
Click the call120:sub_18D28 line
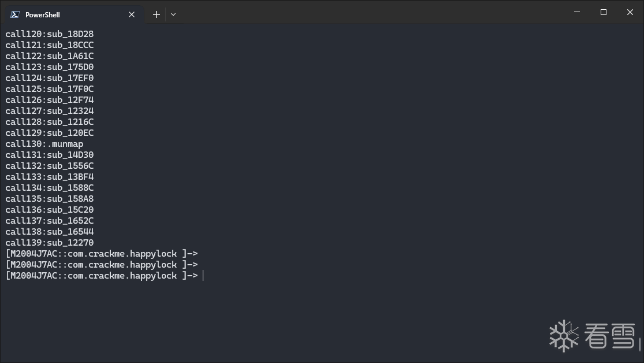click(50, 34)
